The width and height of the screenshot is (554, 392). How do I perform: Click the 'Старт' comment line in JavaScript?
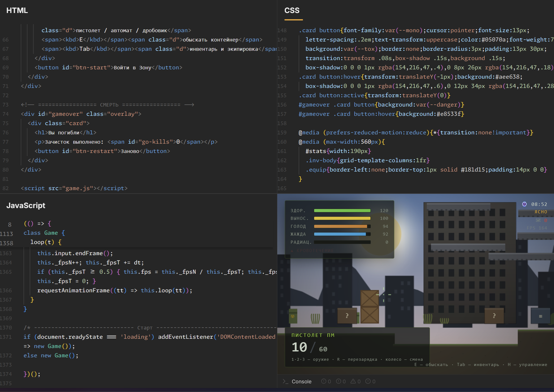pyautogui.click(x=150, y=328)
